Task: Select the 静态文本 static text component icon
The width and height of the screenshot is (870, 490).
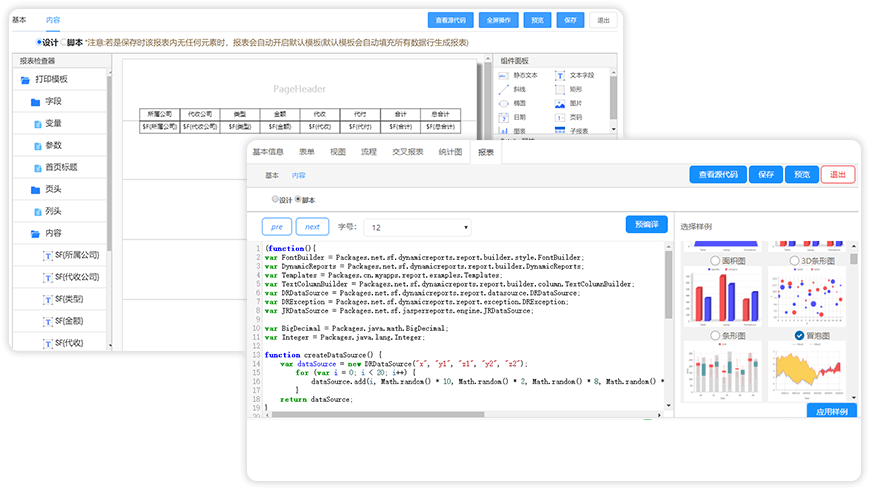Action: tap(504, 75)
